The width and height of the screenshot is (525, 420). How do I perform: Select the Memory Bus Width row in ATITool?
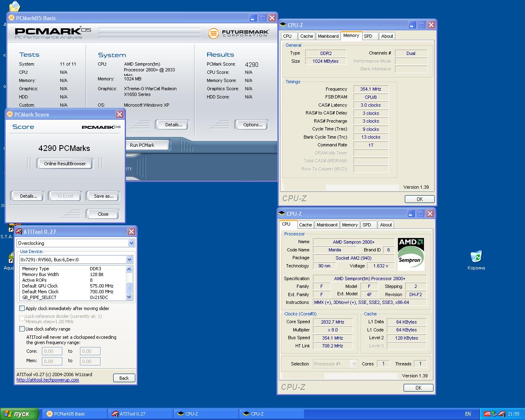tap(73, 274)
